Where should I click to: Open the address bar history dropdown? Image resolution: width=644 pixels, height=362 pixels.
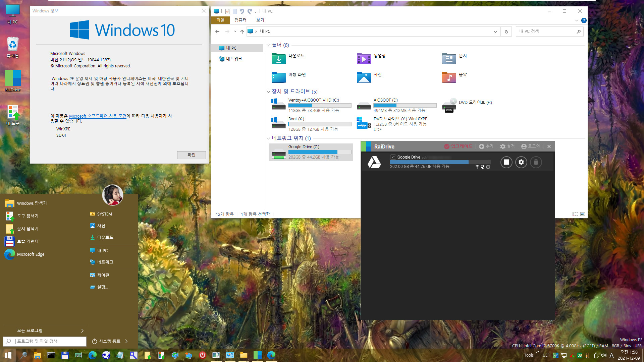[495, 32]
